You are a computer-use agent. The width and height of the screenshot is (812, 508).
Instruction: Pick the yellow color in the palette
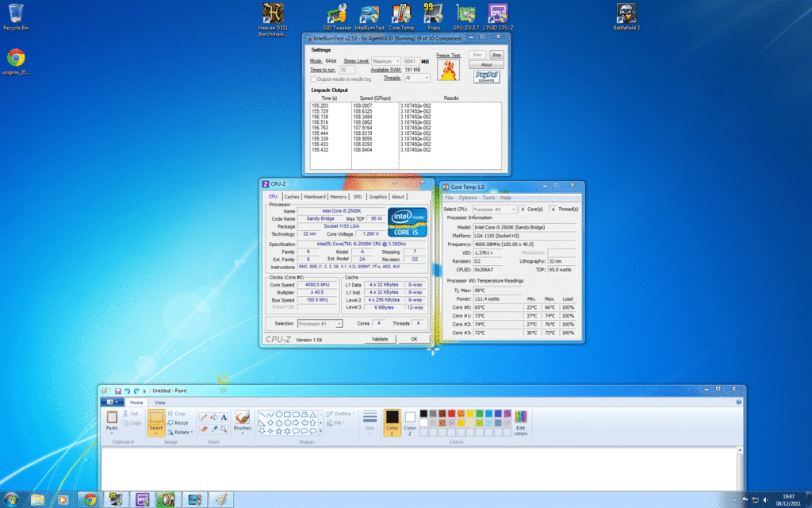click(471, 414)
